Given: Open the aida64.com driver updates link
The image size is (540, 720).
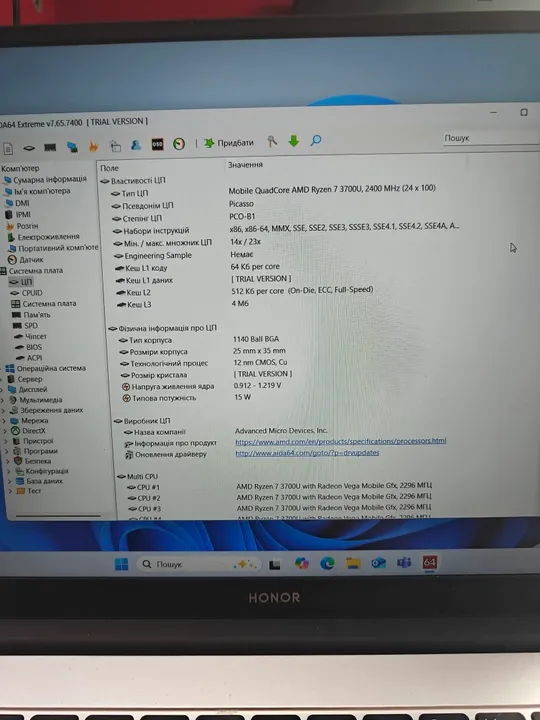Looking at the screenshot, I should (x=307, y=453).
